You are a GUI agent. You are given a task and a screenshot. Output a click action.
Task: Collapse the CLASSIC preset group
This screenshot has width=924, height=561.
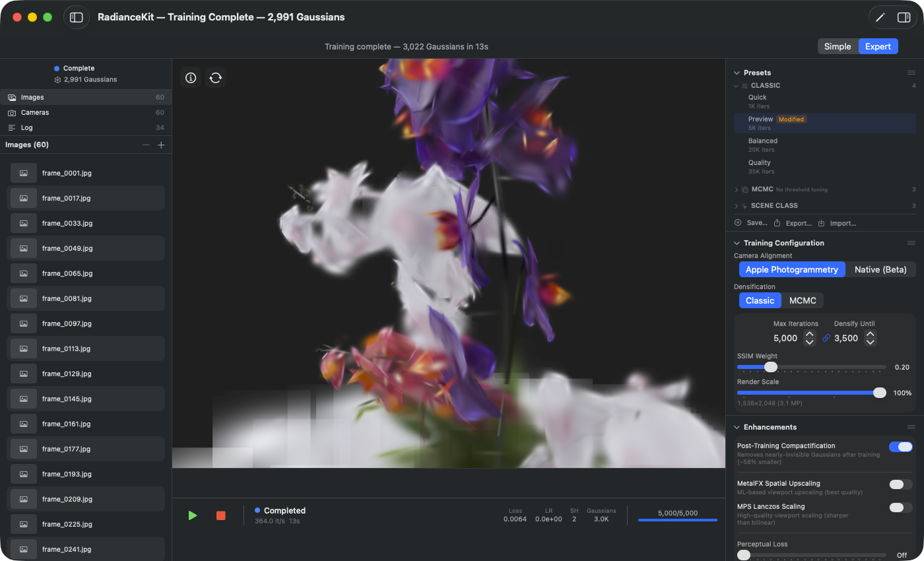coord(737,86)
